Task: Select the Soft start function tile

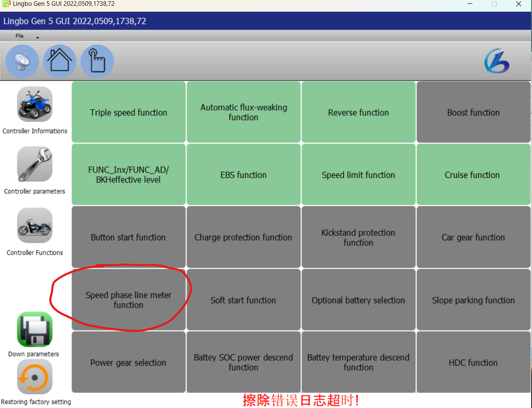Action: click(244, 300)
